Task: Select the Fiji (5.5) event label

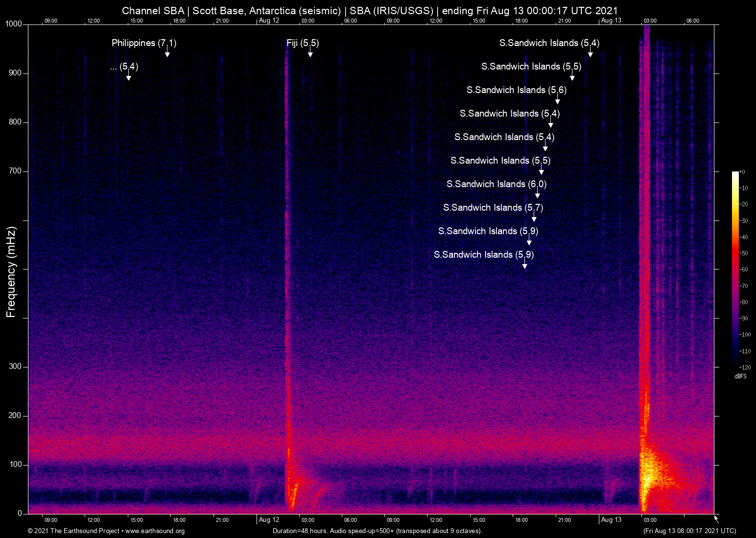Action: click(x=302, y=43)
